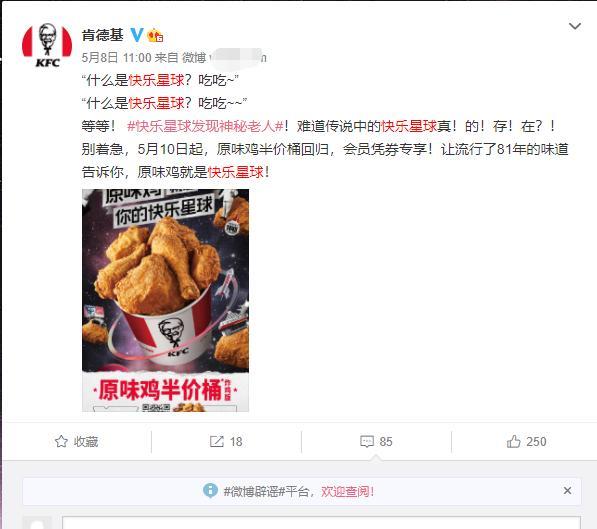Click the membership badge beside the V icon
The width and height of the screenshot is (597, 529).
click(155, 35)
